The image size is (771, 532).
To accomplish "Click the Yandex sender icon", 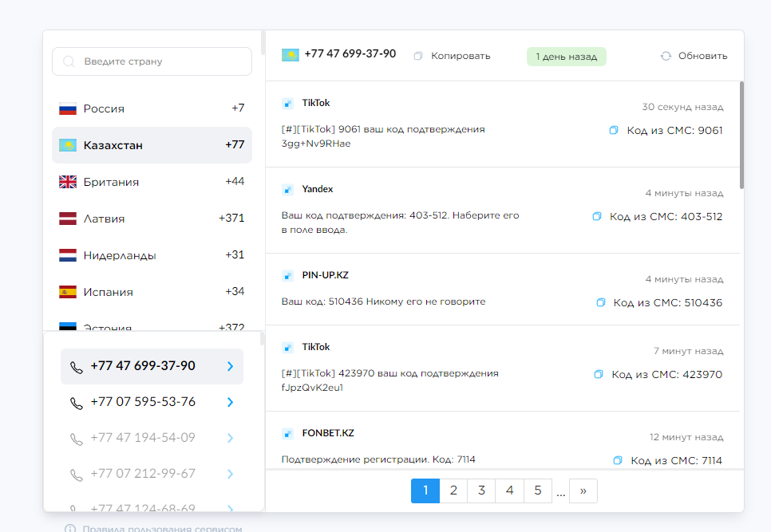I will 287,189.
